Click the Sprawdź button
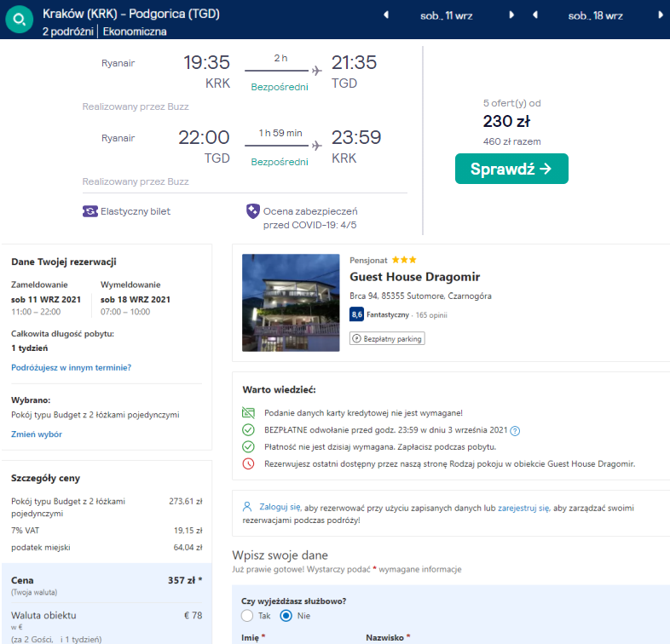Image resolution: width=670 pixels, height=644 pixels. click(511, 169)
